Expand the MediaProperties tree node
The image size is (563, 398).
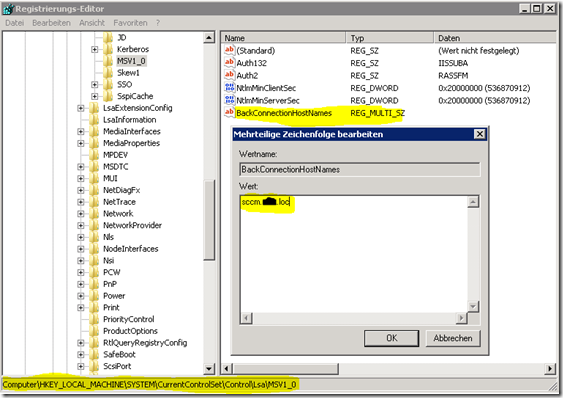pos(81,143)
